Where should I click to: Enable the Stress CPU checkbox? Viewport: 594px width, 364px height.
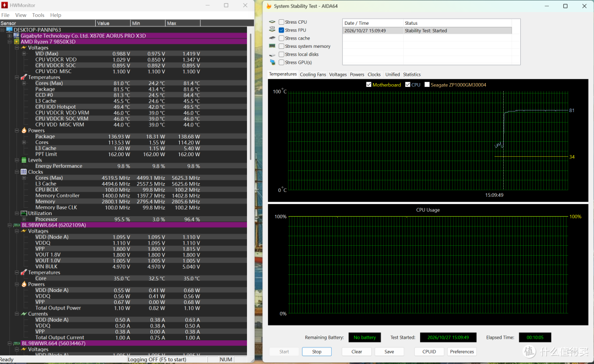point(282,22)
